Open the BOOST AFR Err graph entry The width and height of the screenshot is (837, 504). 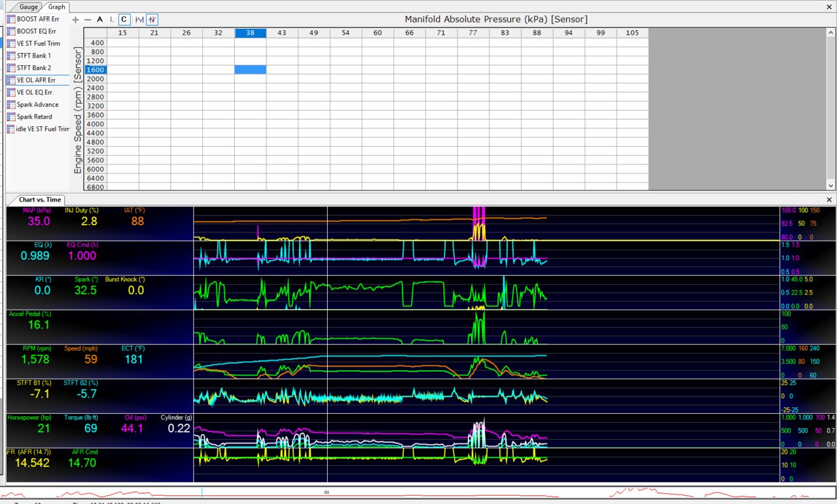coord(38,19)
